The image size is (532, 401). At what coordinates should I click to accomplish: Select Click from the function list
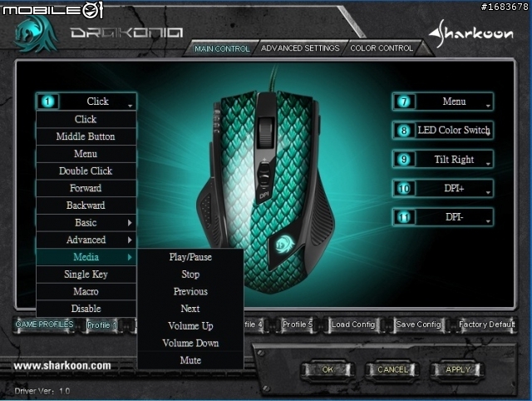[x=86, y=119]
